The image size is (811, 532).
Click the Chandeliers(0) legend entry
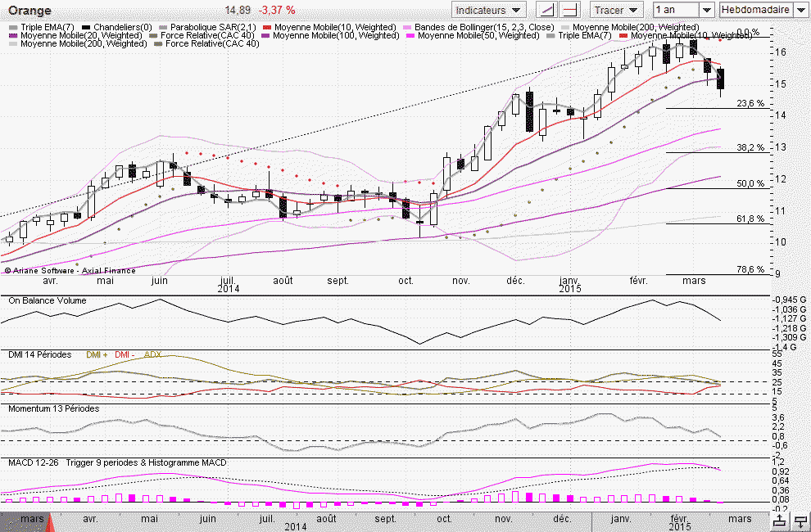click(117, 27)
